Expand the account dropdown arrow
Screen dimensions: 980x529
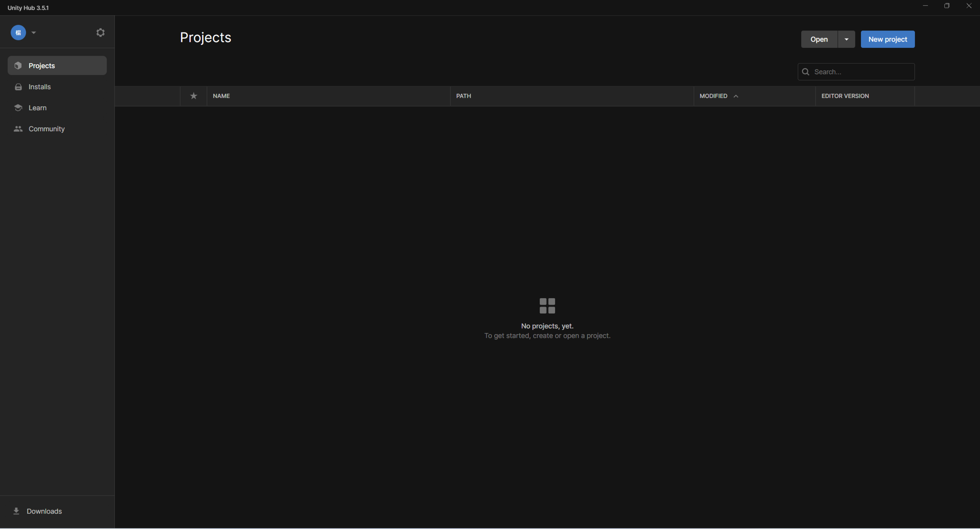point(34,33)
